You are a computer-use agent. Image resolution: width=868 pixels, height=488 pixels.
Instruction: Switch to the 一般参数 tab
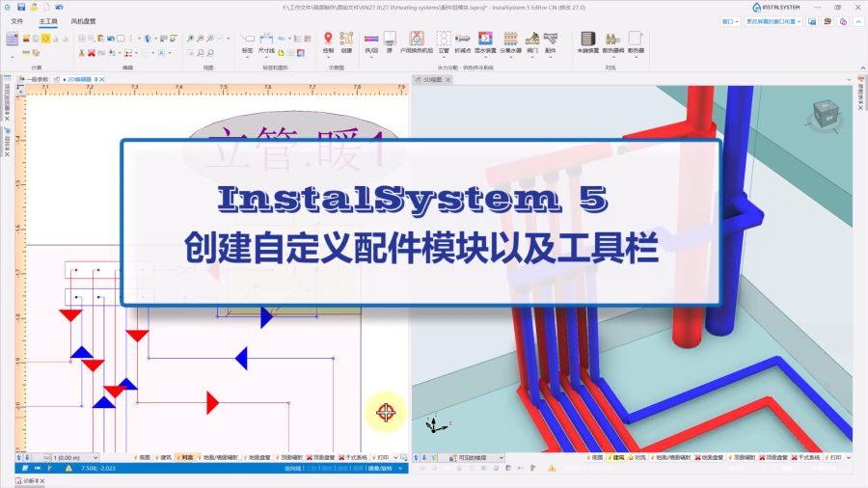pyautogui.click(x=37, y=79)
